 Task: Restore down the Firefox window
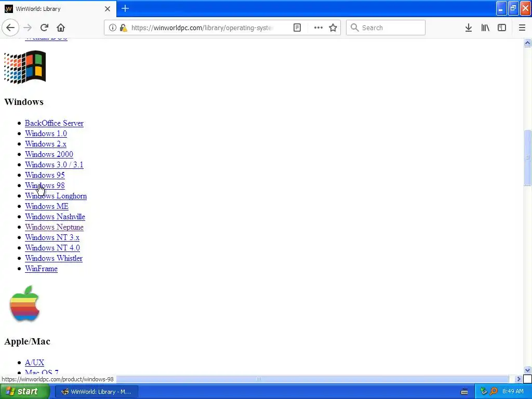513,8
